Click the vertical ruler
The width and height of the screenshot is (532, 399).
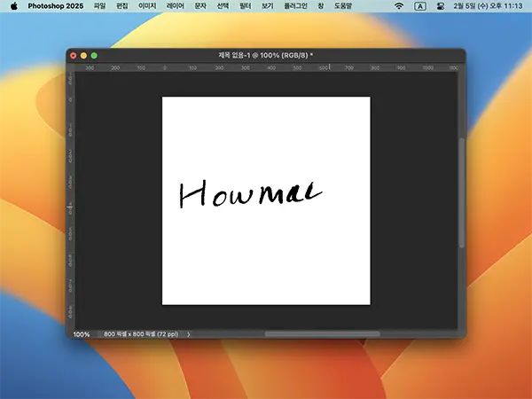point(71,200)
